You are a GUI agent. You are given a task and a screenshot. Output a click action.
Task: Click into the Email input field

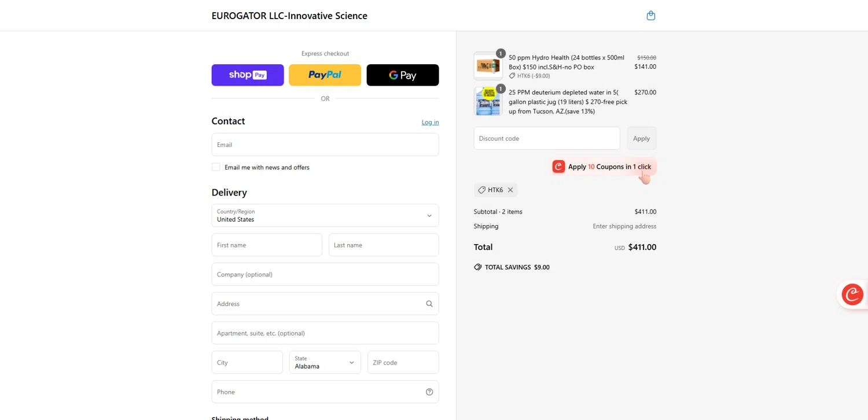click(325, 145)
